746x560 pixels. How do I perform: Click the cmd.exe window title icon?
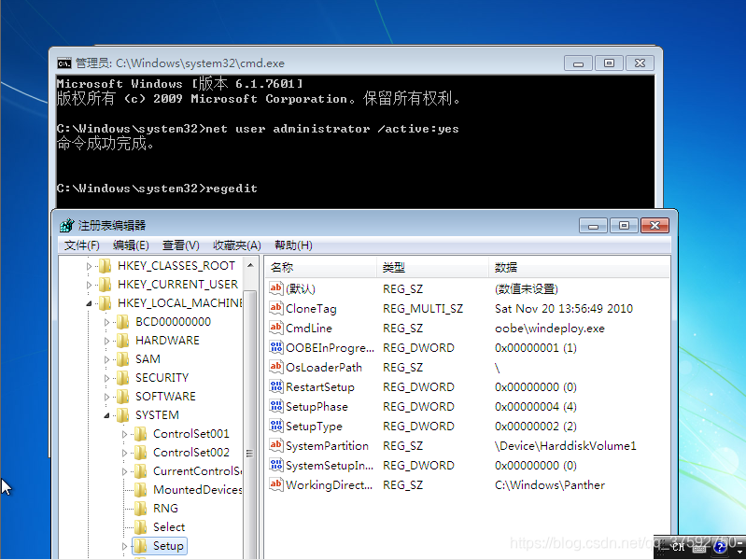point(63,63)
